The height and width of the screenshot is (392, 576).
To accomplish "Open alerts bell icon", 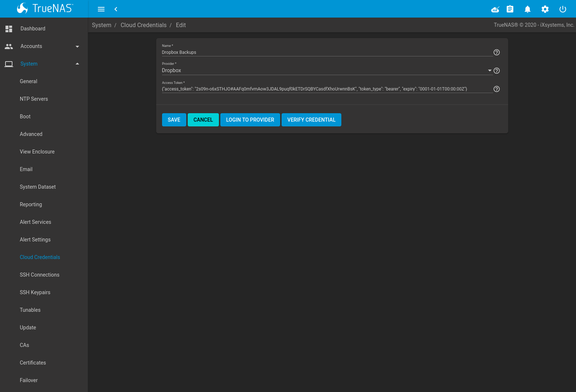I will pyautogui.click(x=528, y=9).
